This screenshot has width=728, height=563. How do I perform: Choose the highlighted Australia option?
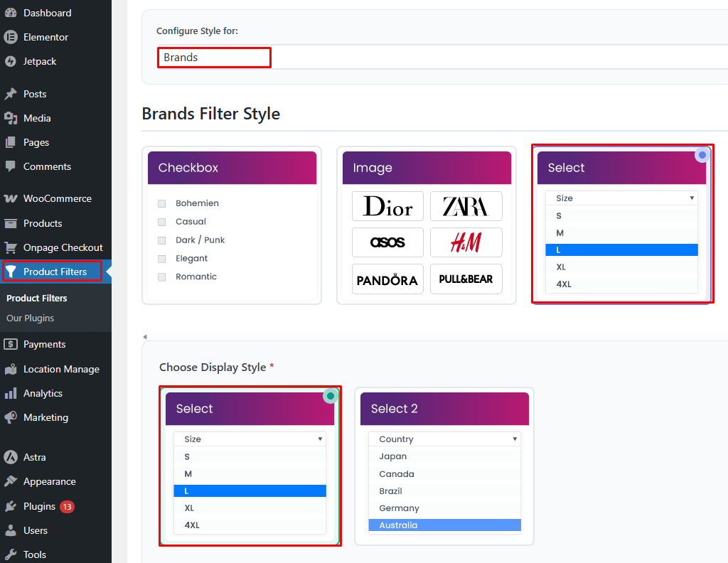444,525
